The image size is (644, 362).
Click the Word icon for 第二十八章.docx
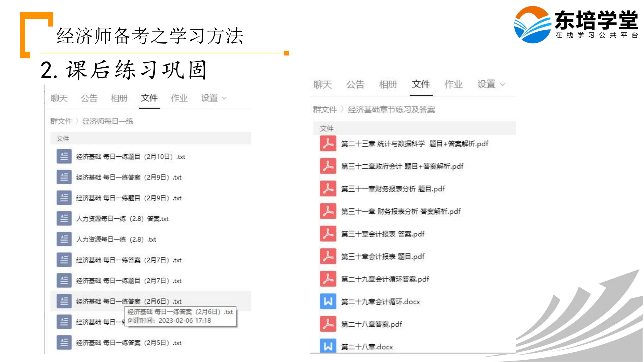[x=328, y=346]
